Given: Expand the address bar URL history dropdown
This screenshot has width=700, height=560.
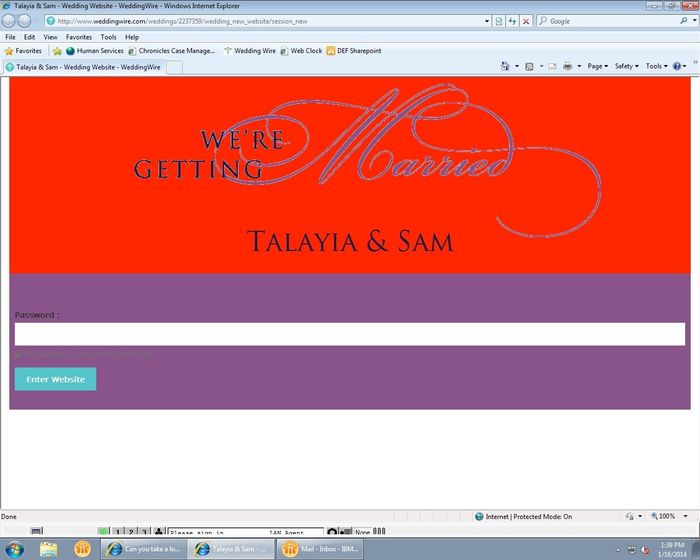Looking at the screenshot, I should click(x=487, y=21).
